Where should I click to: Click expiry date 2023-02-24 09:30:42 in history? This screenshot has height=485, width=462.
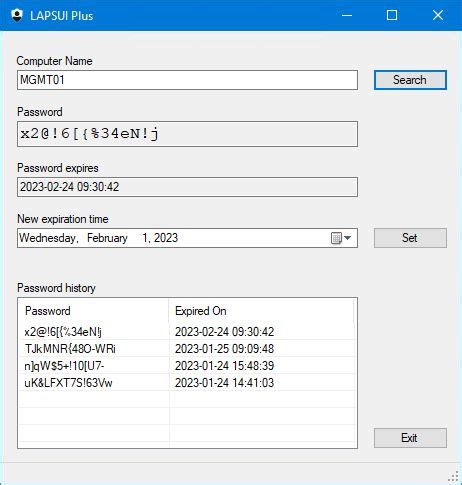224,332
